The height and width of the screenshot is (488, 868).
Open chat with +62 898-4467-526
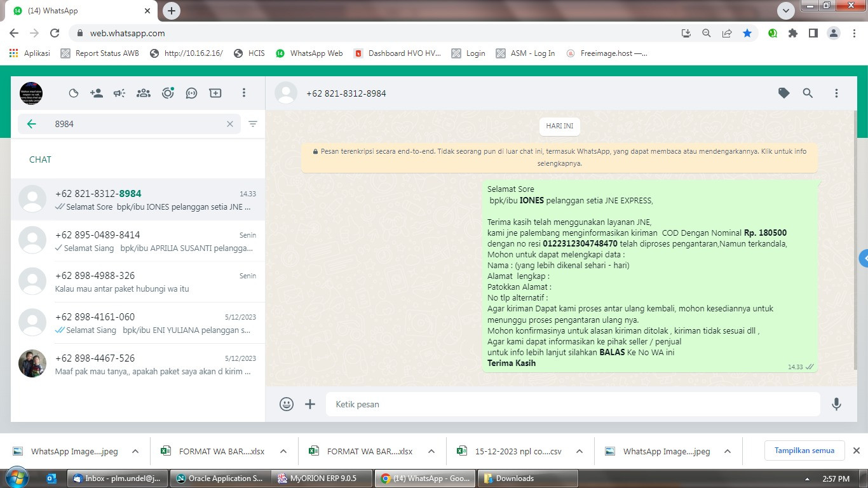pos(138,364)
